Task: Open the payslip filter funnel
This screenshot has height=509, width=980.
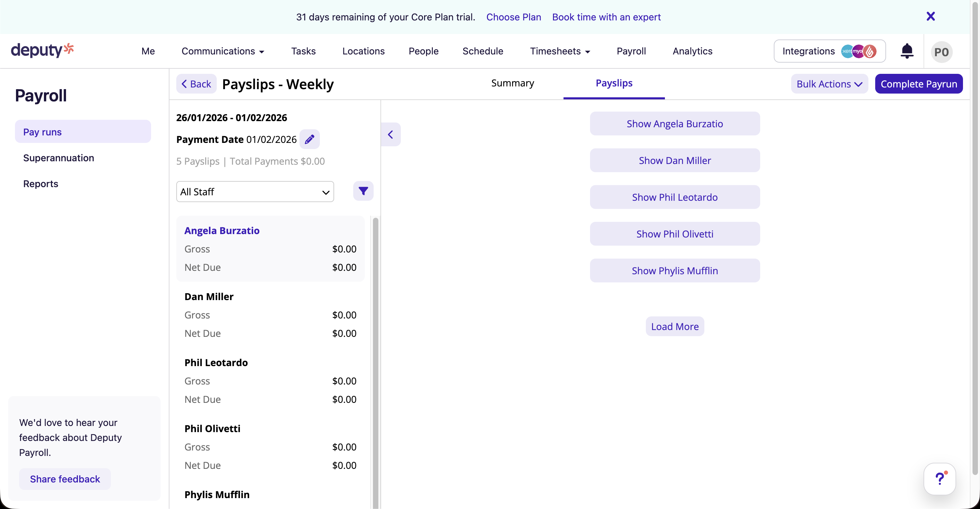Action: coord(362,191)
